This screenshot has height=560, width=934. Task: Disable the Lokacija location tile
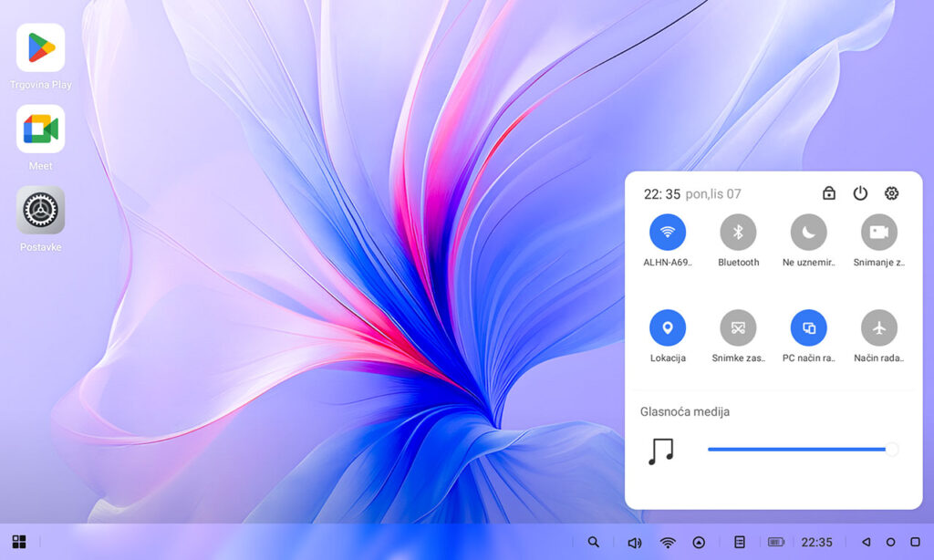pyautogui.click(x=668, y=327)
